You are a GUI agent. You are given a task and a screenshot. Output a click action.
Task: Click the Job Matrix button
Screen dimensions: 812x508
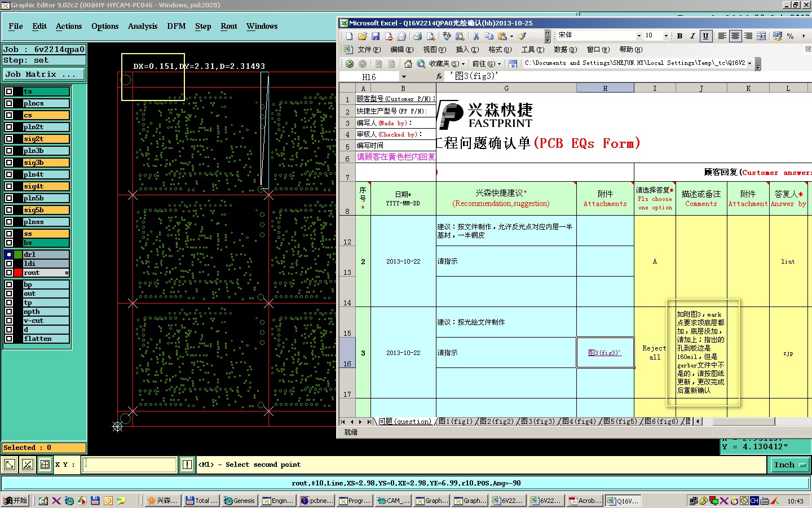[x=43, y=74]
